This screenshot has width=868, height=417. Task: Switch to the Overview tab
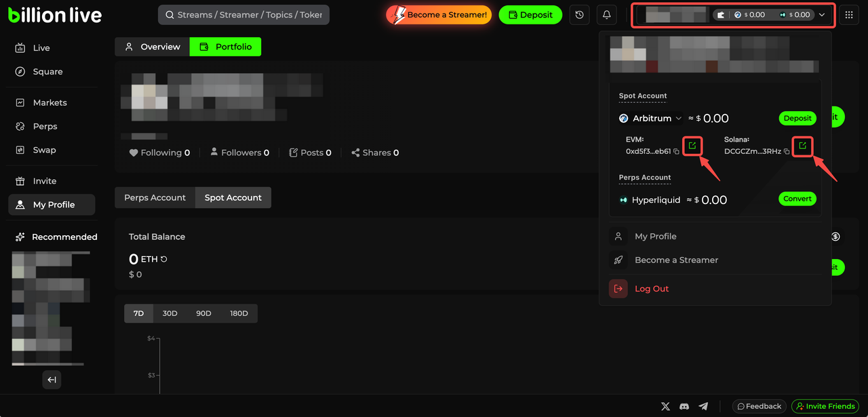152,47
